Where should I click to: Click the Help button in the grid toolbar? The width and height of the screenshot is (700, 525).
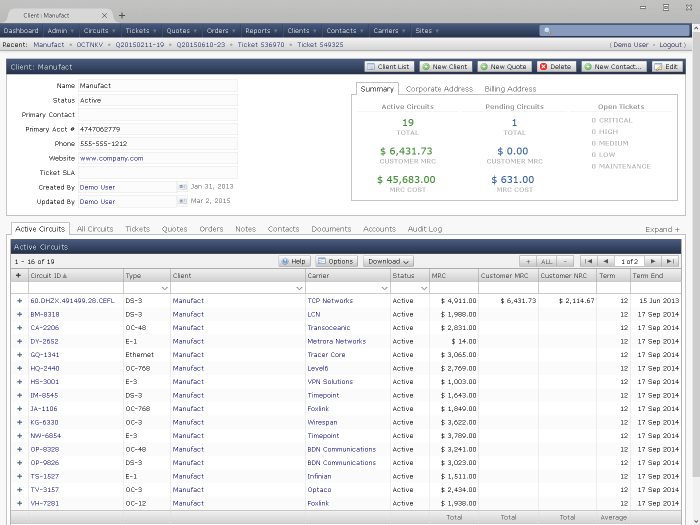pos(294,261)
